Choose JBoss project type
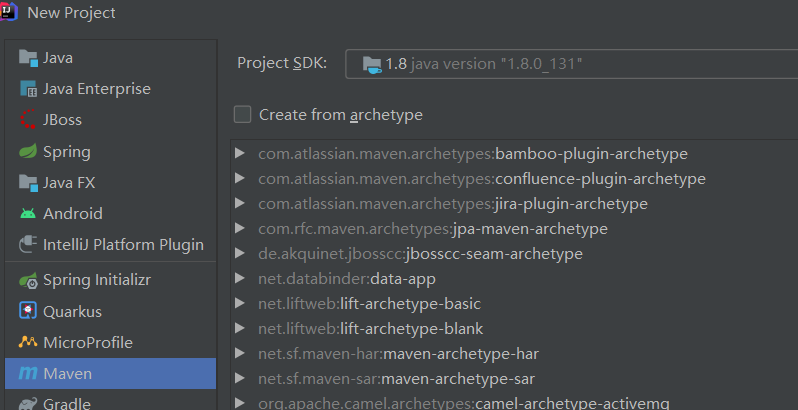798x410 pixels. [110, 120]
